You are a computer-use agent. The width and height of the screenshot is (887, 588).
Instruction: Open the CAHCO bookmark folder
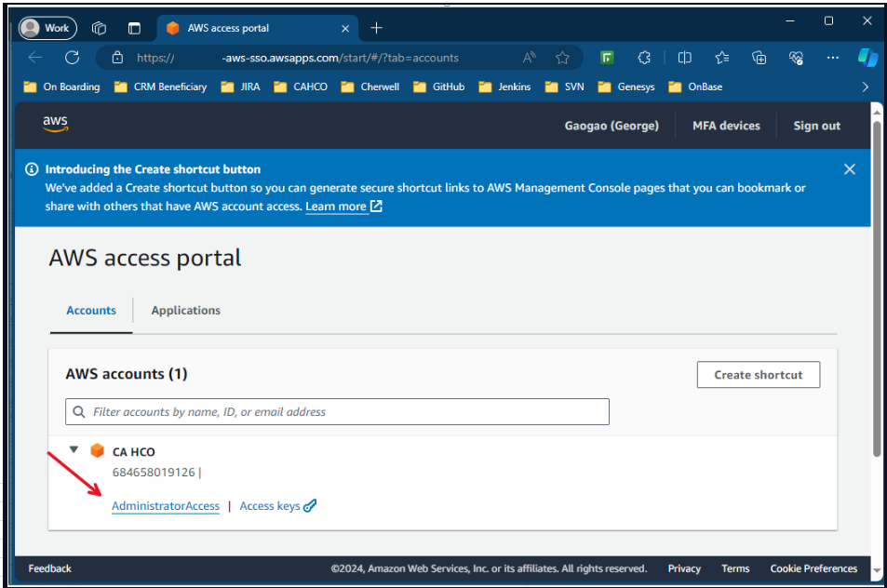tap(301, 87)
